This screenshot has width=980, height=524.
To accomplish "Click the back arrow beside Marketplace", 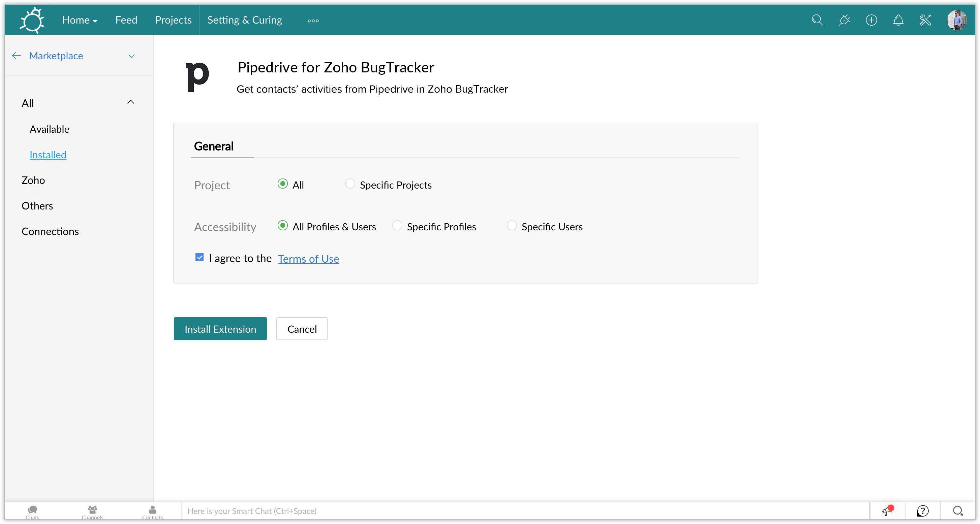I will coord(16,56).
